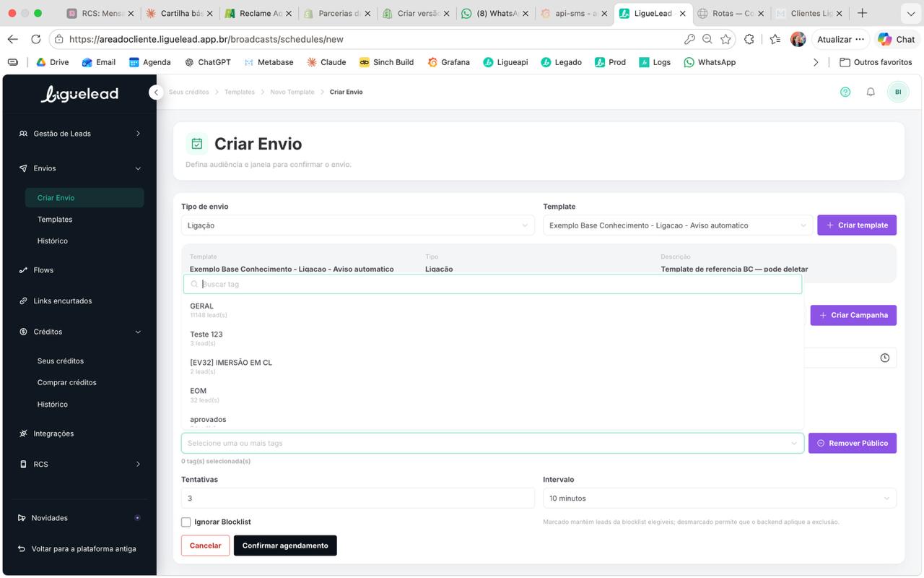Open the Grafana bookmark
Viewport: 924px width, 578px height.
tap(448, 62)
